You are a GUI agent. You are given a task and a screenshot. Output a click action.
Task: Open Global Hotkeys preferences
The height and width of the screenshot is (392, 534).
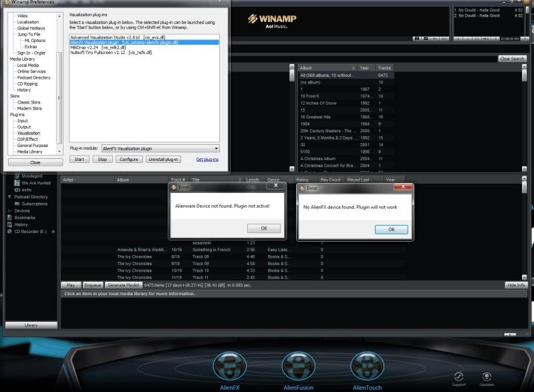[x=31, y=28]
